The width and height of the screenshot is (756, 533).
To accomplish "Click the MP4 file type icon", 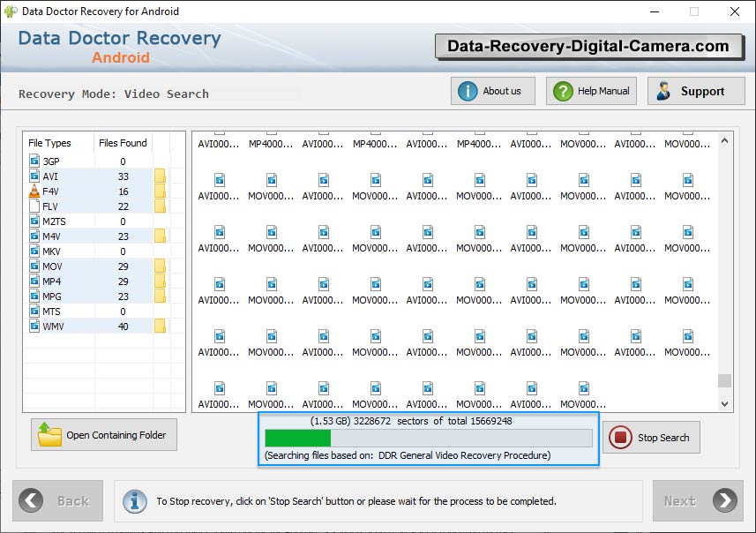I will point(34,281).
